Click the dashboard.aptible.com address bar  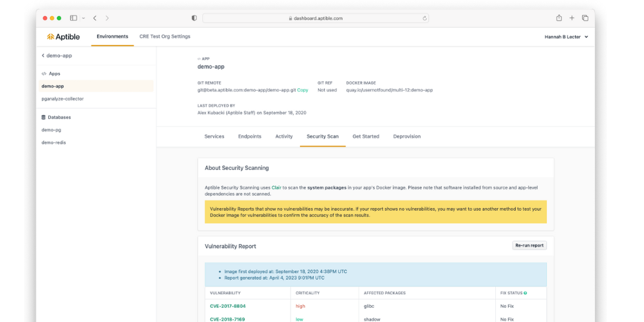[316, 19]
